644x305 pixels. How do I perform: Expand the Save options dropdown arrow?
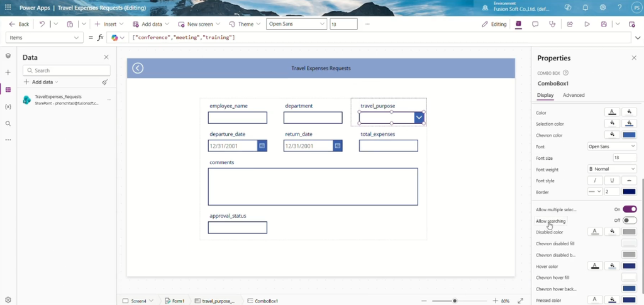(x=618, y=25)
